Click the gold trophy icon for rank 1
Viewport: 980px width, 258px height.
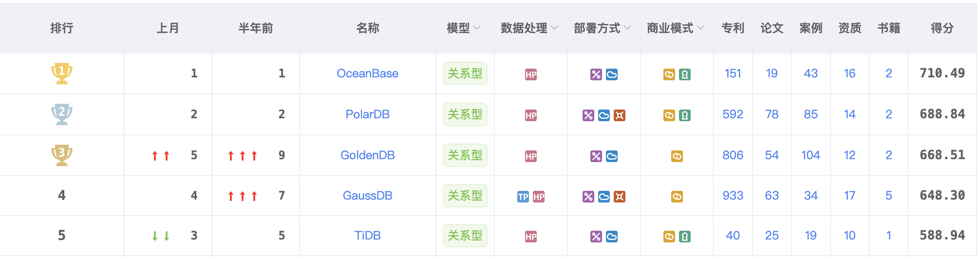(x=62, y=73)
